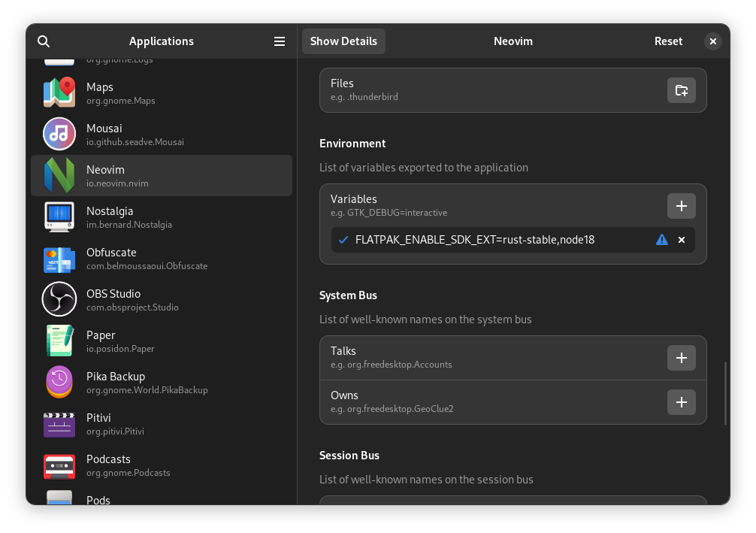Open the filesystem picker for Files
Viewport: 756px width, 533px height.
click(x=681, y=89)
